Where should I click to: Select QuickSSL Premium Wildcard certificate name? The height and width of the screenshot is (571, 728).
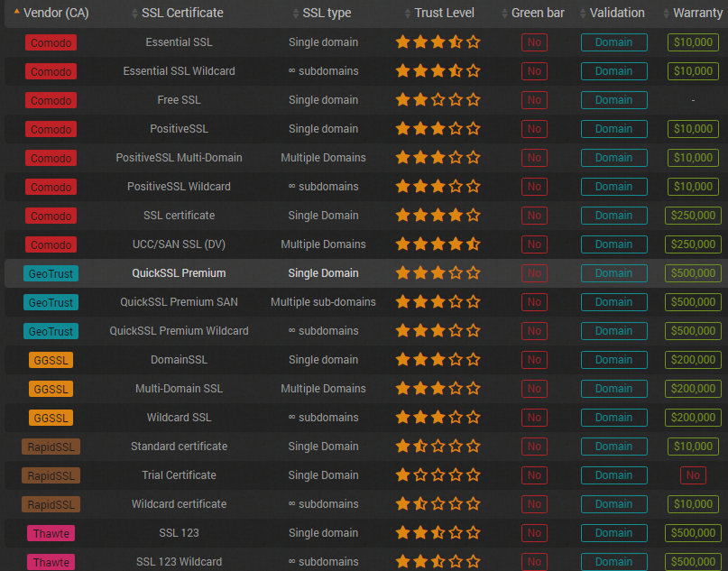coord(180,331)
